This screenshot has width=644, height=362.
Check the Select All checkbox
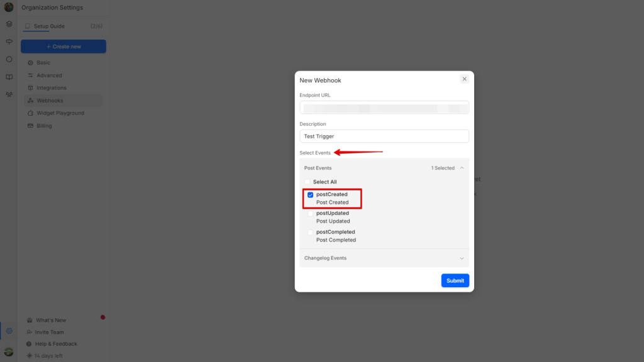pos(307,182)
